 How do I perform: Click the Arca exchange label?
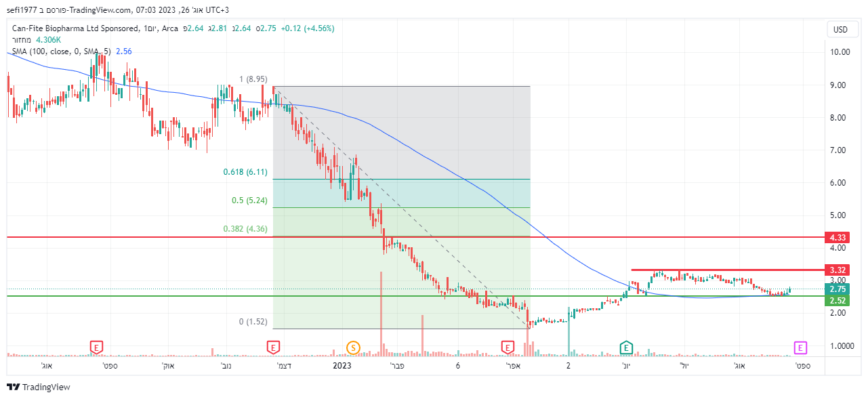point(170,28)
